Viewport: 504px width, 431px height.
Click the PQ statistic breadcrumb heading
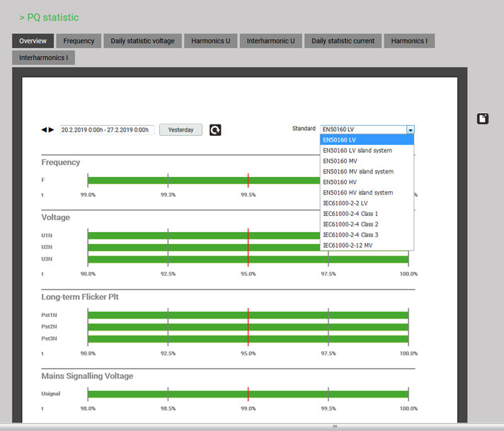(49, 18)
